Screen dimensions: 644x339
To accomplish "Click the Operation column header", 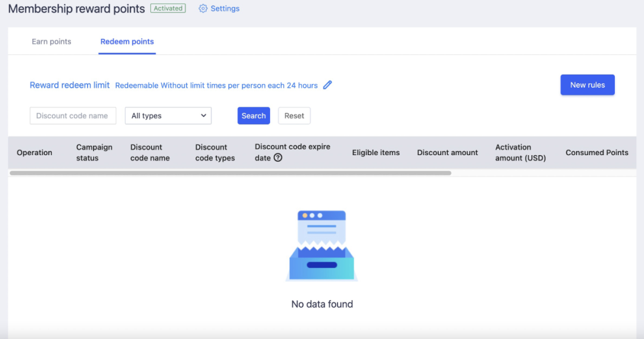I will click(x=35, y=152).
